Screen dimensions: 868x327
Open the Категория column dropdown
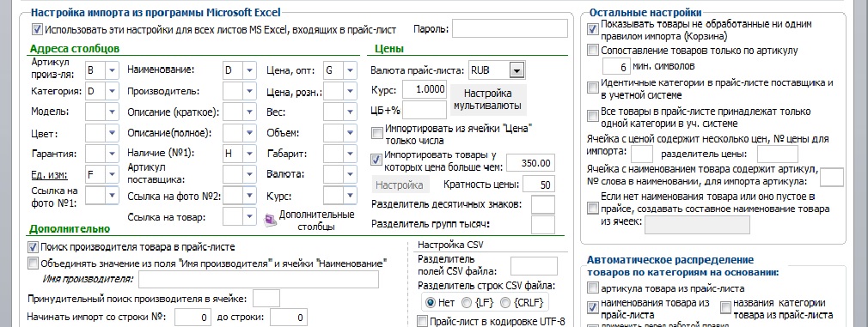coord(113,91)
